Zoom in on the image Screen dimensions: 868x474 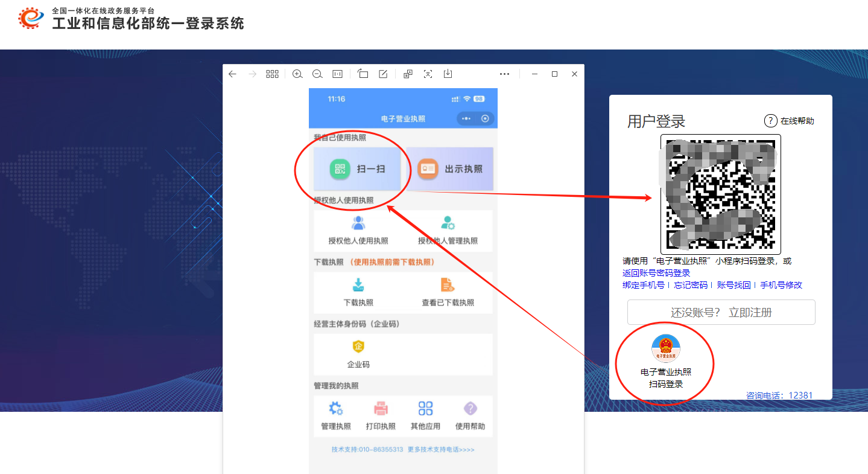pyautogui.click(x=297, y=74)
